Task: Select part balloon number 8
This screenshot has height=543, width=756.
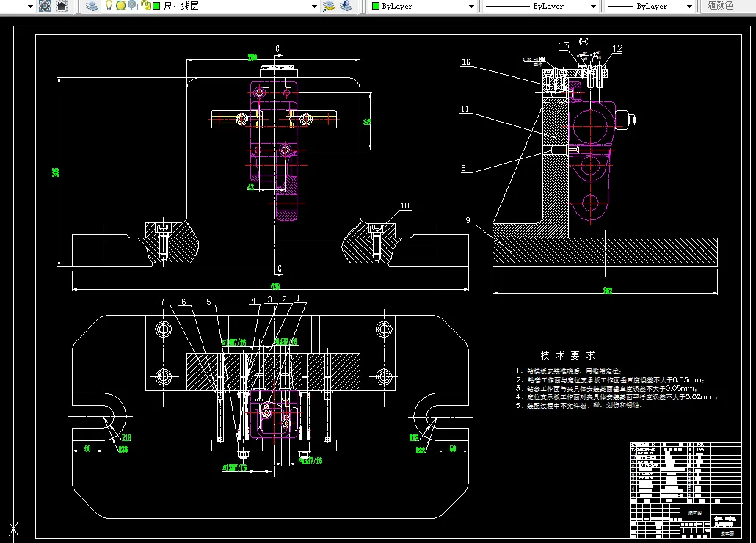Action: pyautogui.click(x=463, y=168)
